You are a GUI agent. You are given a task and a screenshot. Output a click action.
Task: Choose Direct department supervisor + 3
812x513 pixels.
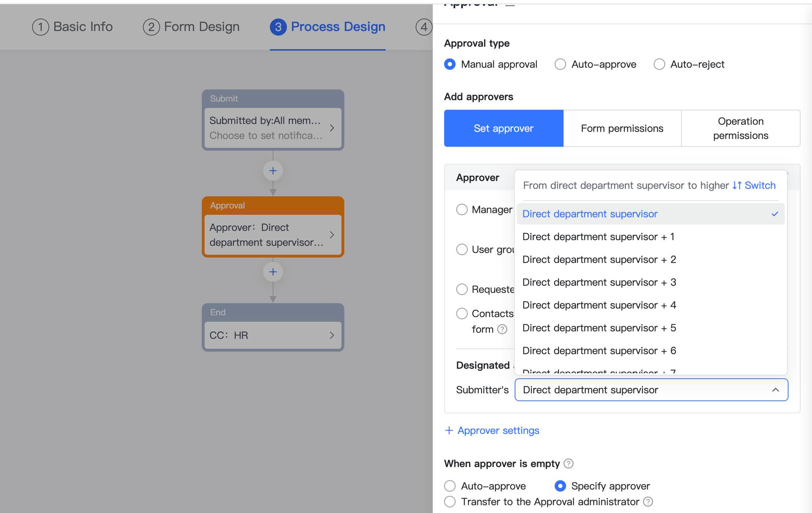[x=651, y=282]
